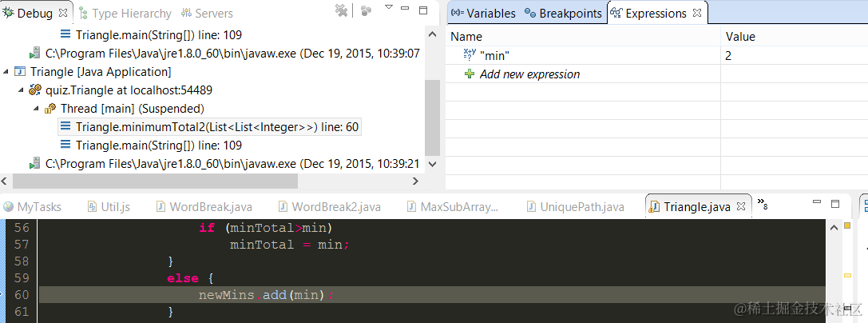
Task: Select the topmost Triangle.main line 109 frame
Action: click(159, 35)
